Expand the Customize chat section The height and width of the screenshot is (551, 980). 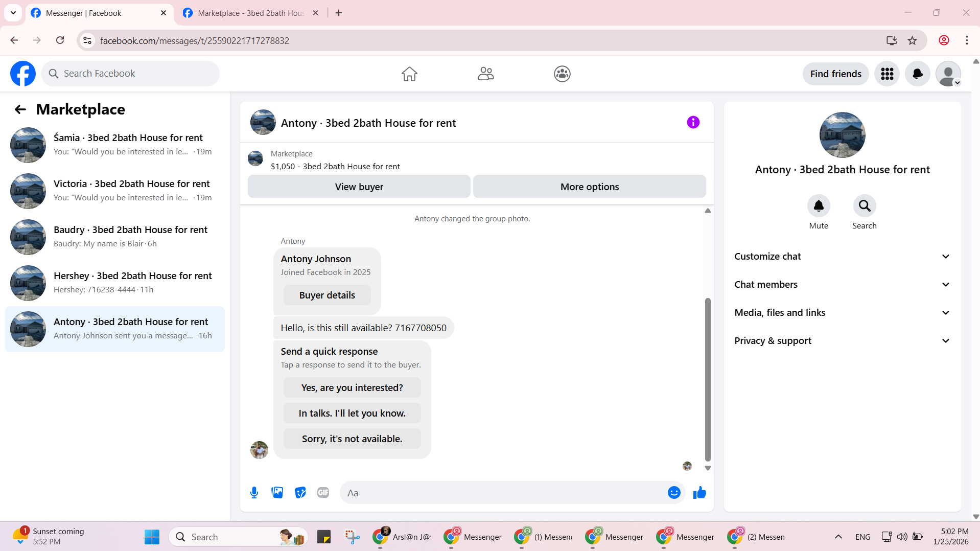click(x=842, y=257)
